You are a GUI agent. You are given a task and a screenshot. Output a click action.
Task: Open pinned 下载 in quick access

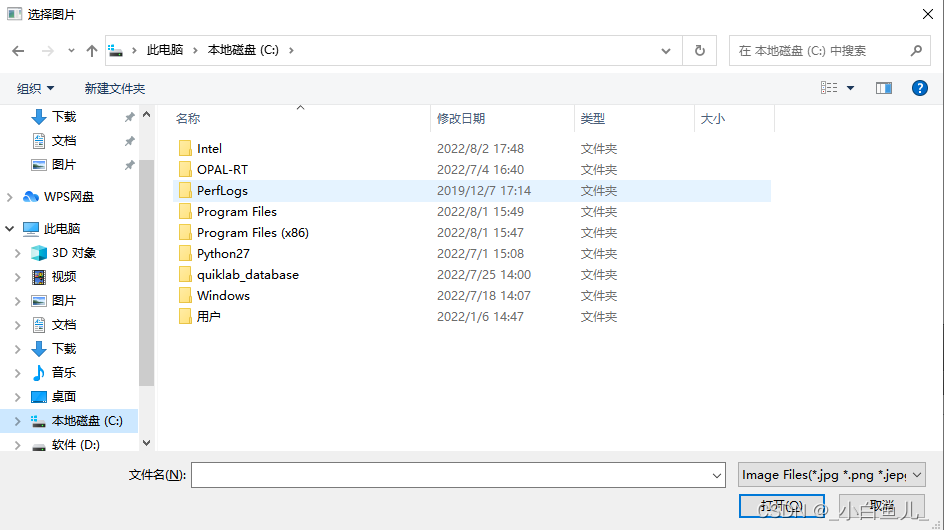pyautogui.click(x=64, y=117)
